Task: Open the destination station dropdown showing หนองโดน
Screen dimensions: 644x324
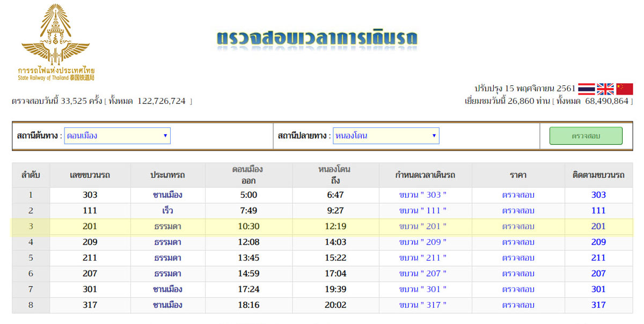Action: click(386, 136)
